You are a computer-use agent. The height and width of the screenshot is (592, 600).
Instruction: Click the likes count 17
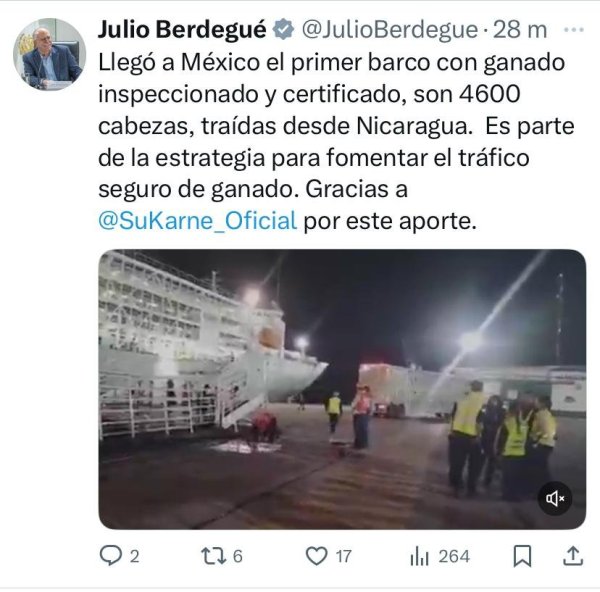coord(343,556)
